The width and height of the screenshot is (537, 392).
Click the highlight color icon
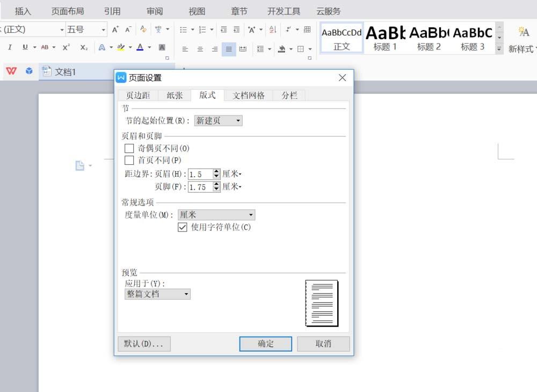122,47
